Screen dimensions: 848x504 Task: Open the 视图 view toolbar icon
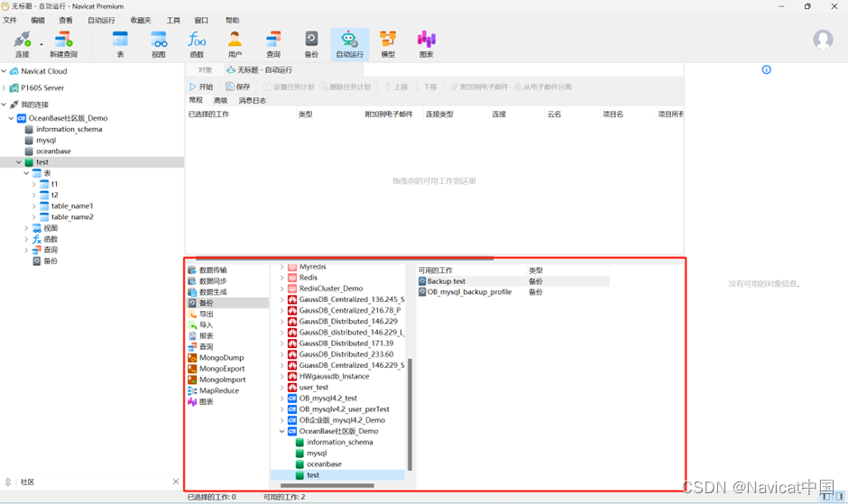(x=159, y=44)
